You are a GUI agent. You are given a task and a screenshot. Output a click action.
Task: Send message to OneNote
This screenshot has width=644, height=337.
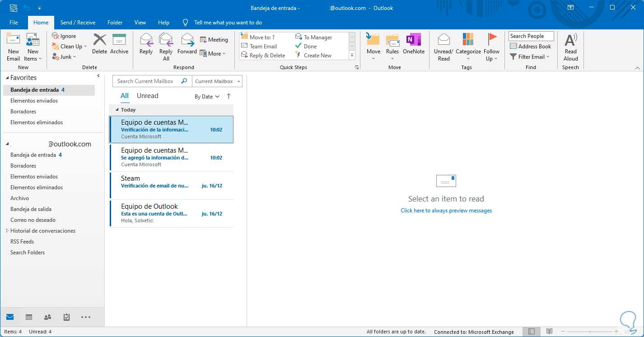[414, 44]
